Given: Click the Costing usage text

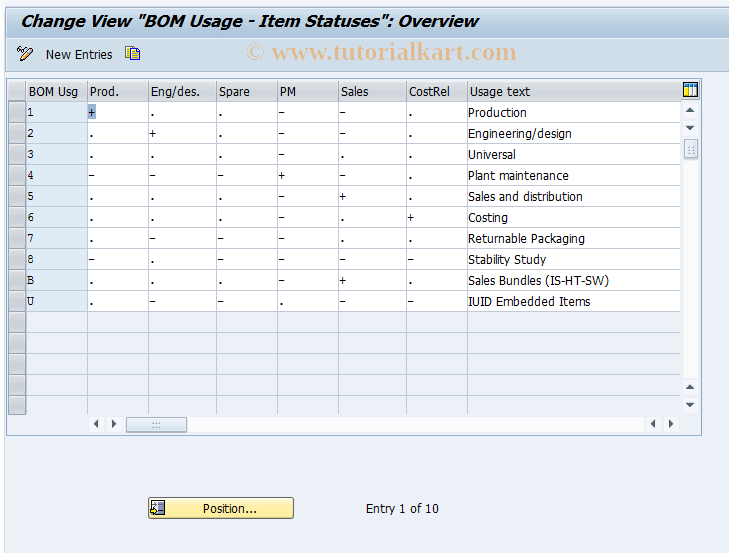Looking at the screenshot, I should click(488, 218).
